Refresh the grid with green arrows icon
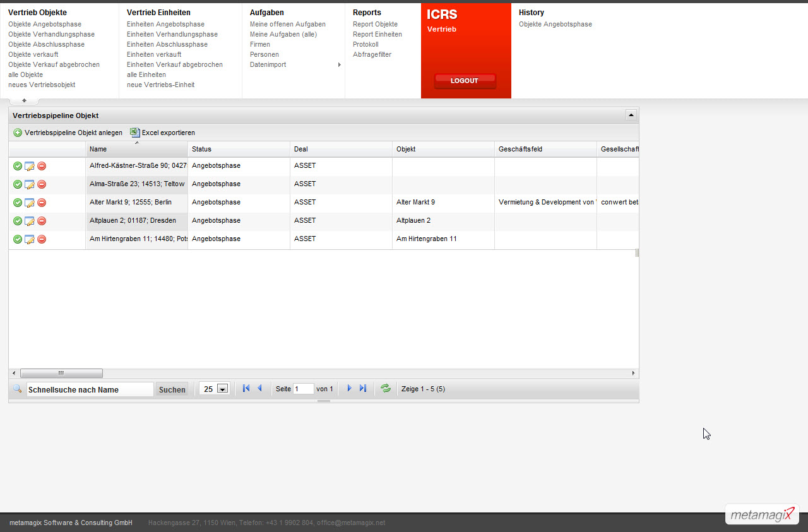 (386, 389)
